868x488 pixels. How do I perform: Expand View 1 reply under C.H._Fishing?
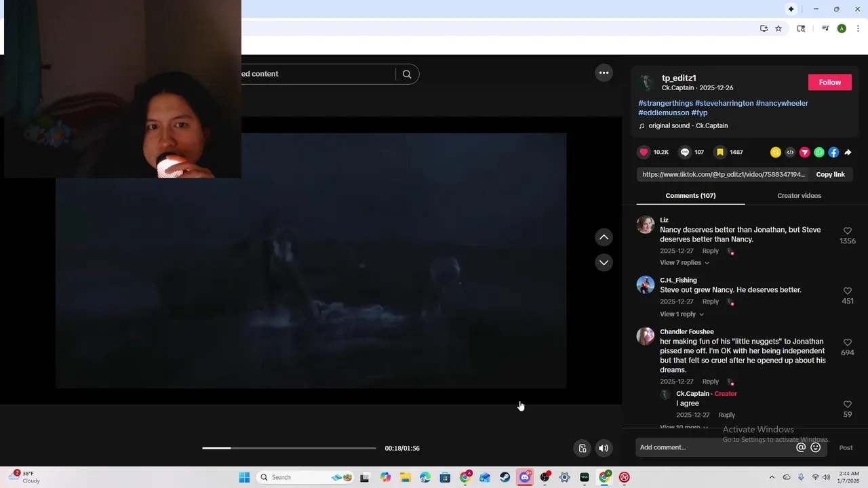click(682, 314)
